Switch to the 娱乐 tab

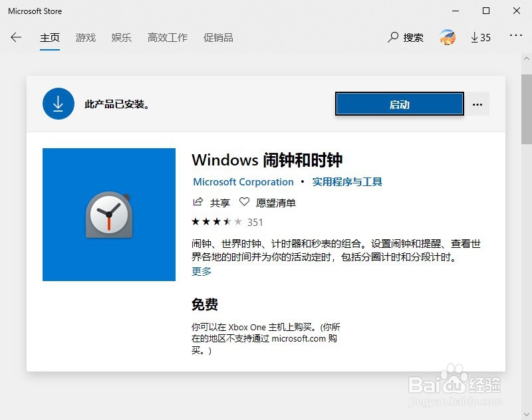121,38
